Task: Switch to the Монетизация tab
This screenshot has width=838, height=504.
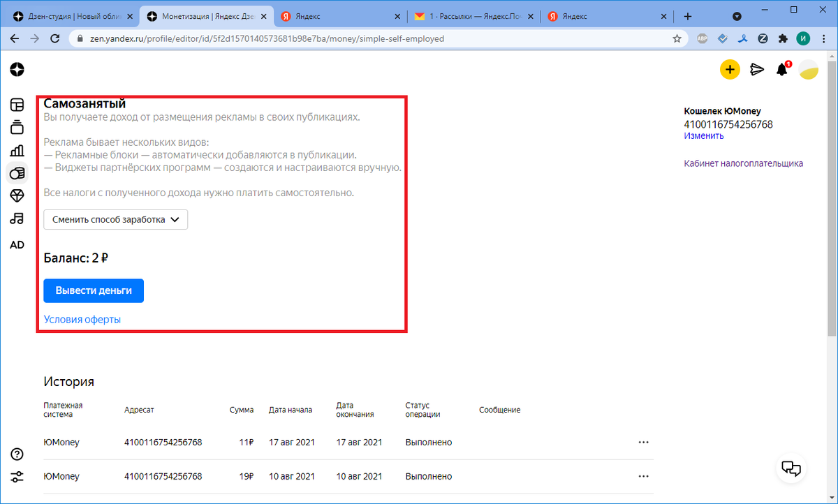Action: click(x=206, y=16)
